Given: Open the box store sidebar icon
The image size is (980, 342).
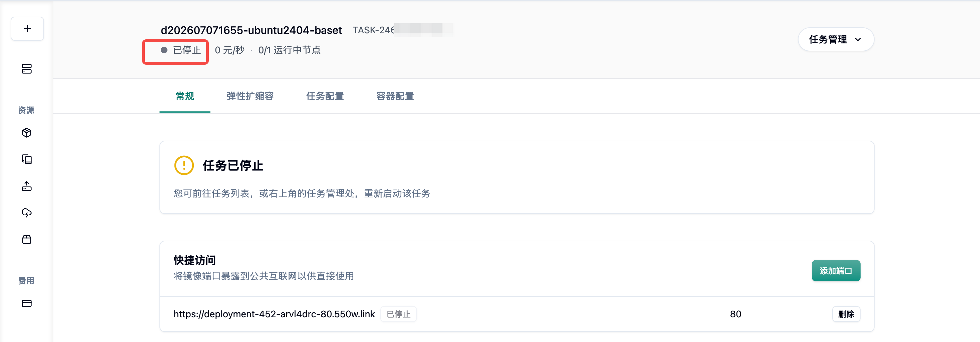Looking at the screenshot, I should click(x=27, y=239).
